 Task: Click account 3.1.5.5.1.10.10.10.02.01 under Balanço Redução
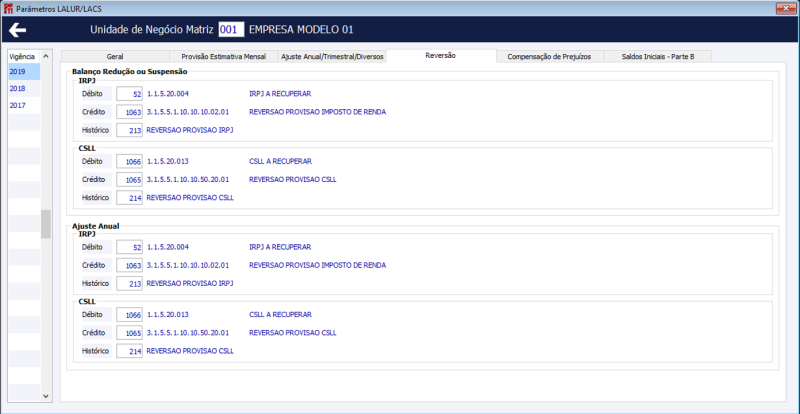(x=188, y=112)
